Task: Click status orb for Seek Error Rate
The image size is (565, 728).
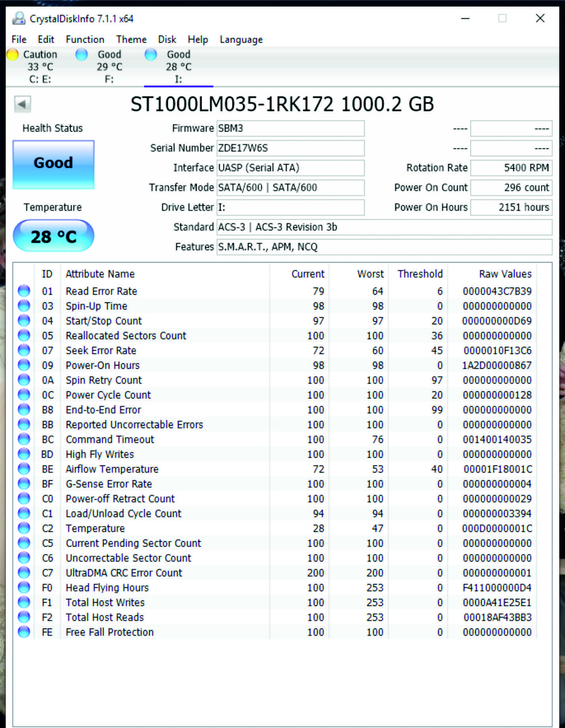Action: [24, 350]
